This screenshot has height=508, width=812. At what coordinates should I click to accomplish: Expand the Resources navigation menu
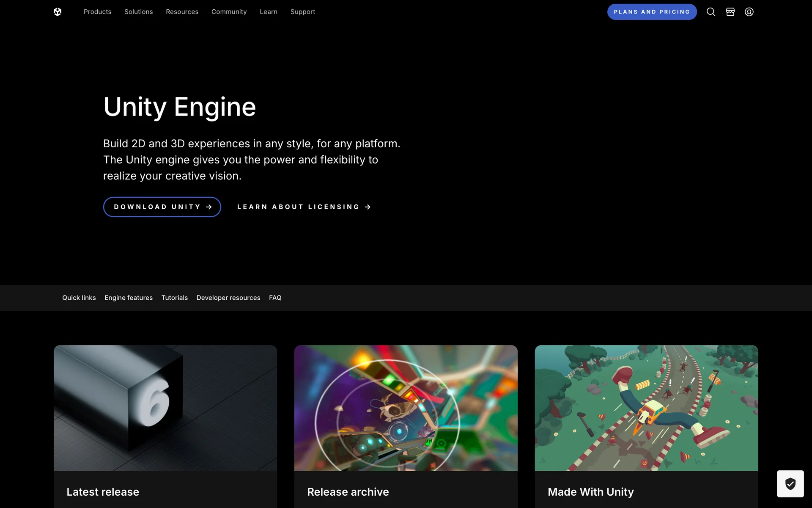click(182, 12)
